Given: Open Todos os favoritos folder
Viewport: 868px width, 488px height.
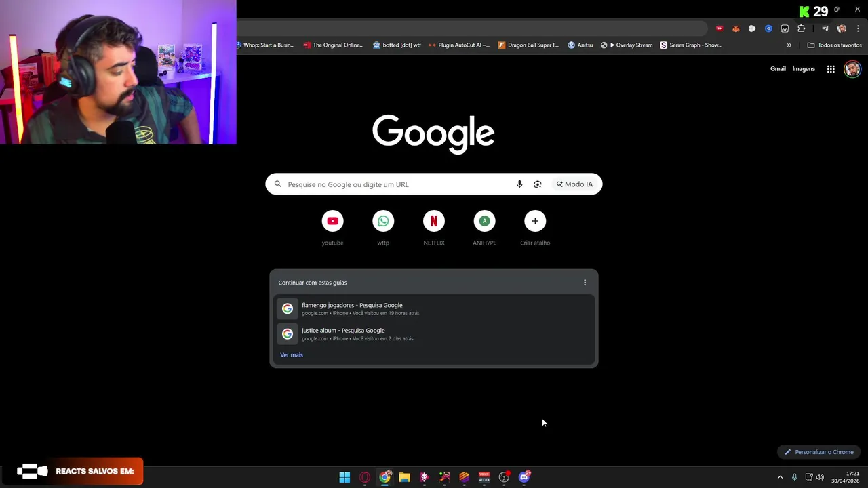Looking at the screenshot, I should point(834,45).
